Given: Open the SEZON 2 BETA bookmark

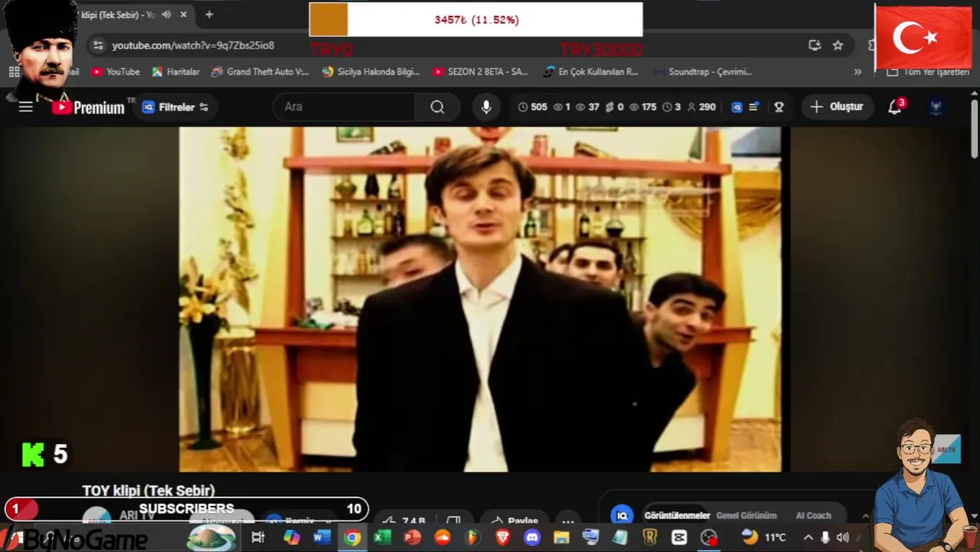Looking at the screenshot, I should [x=480, y=71].
